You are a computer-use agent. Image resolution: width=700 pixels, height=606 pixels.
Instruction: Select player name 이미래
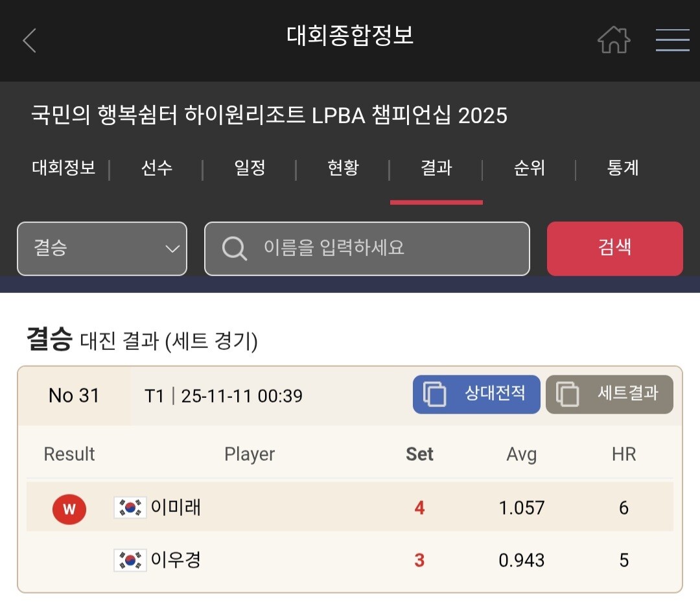pos(176,507)
